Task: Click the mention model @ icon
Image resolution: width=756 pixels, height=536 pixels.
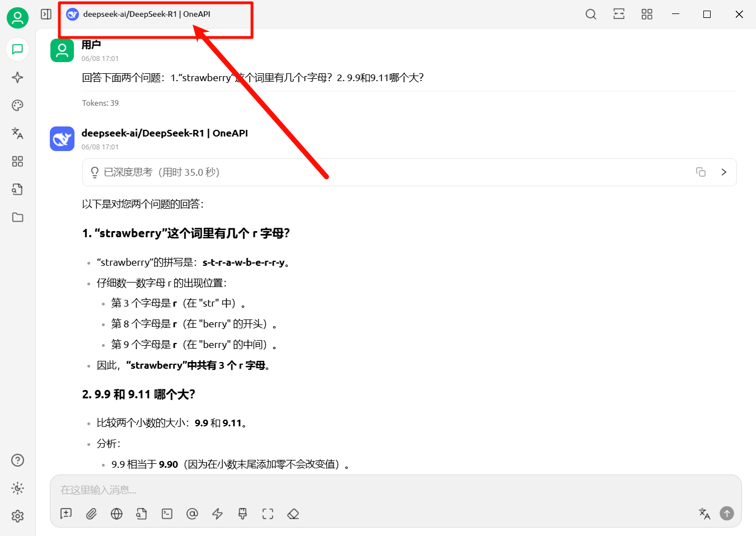Action: click(x=192, y=514)
